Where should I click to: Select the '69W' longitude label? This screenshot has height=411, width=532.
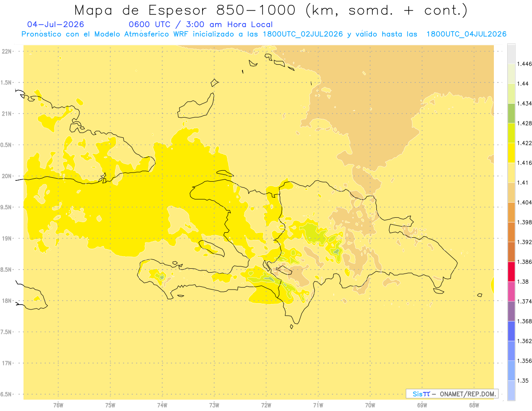[x=422, y=405]
